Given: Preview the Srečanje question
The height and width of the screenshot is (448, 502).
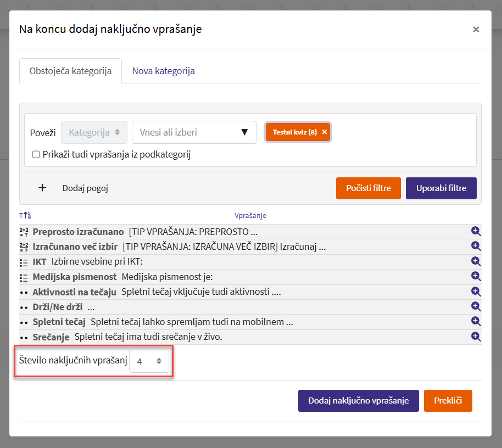Looking at the screenshot, I should (x=476, y=336).
